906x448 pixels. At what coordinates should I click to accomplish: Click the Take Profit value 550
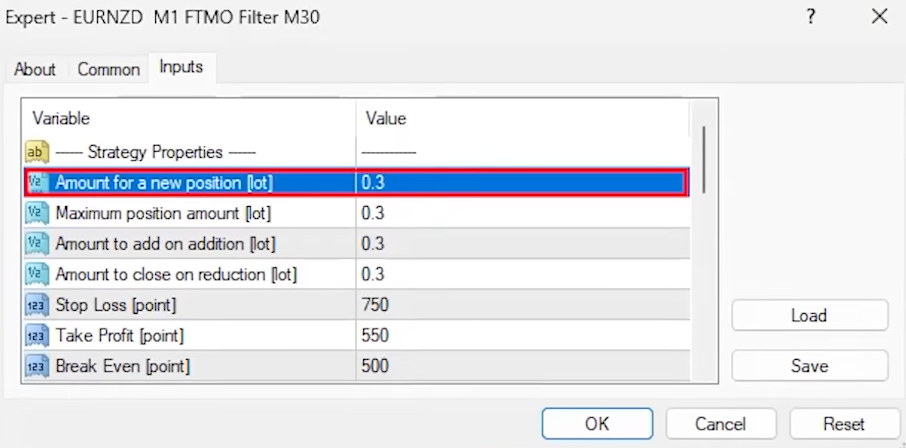click(x=376, y=336)
